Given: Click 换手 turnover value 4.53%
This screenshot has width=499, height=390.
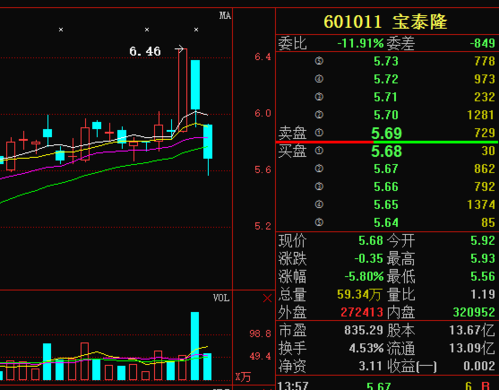Looking at the screenshot, I should [366, 349].
